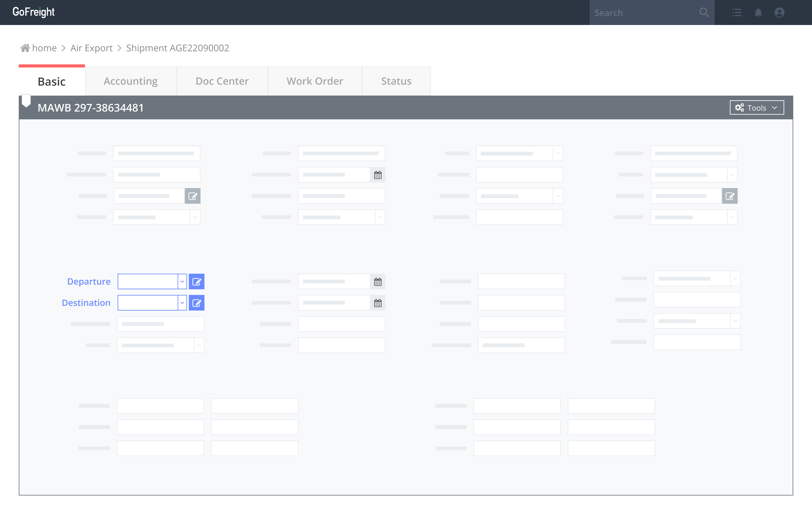Image resolution: width=812 pixels, height=508 pixels.
Task: Click the list menu icon in header
Action: [737, 13]
